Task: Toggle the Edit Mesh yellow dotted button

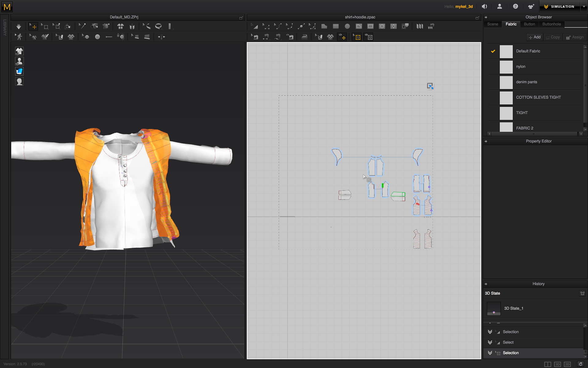Action: [357, 37]
